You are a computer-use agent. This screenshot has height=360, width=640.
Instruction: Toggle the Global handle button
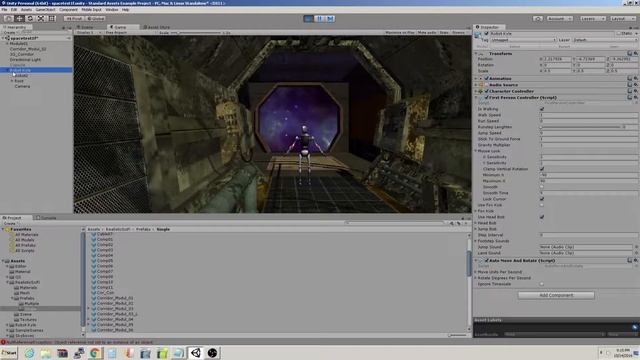[96, 18]
